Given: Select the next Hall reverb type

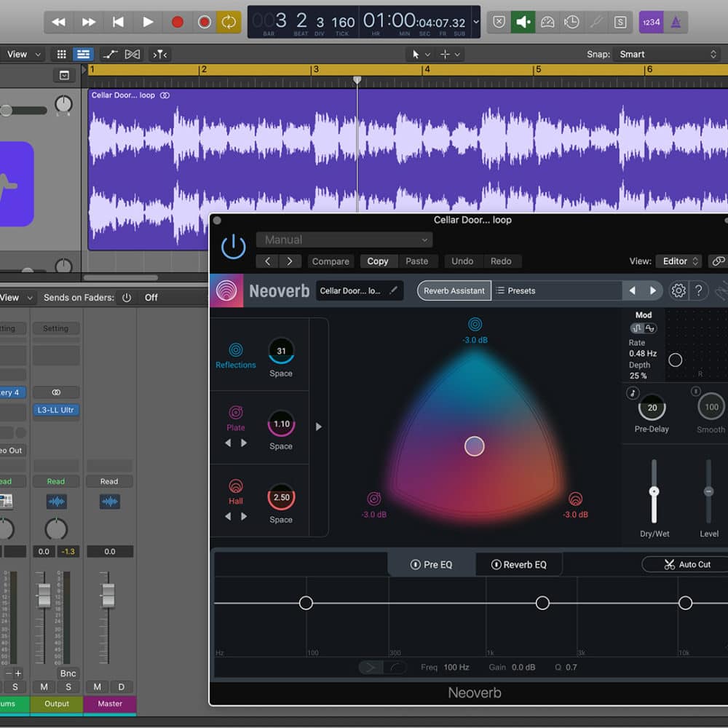Looking at the screenshot, I should (244, 516).
